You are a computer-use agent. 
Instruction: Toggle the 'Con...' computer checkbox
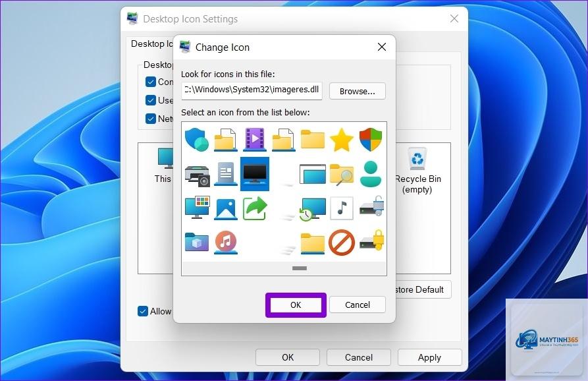click(x=150, y=82)
